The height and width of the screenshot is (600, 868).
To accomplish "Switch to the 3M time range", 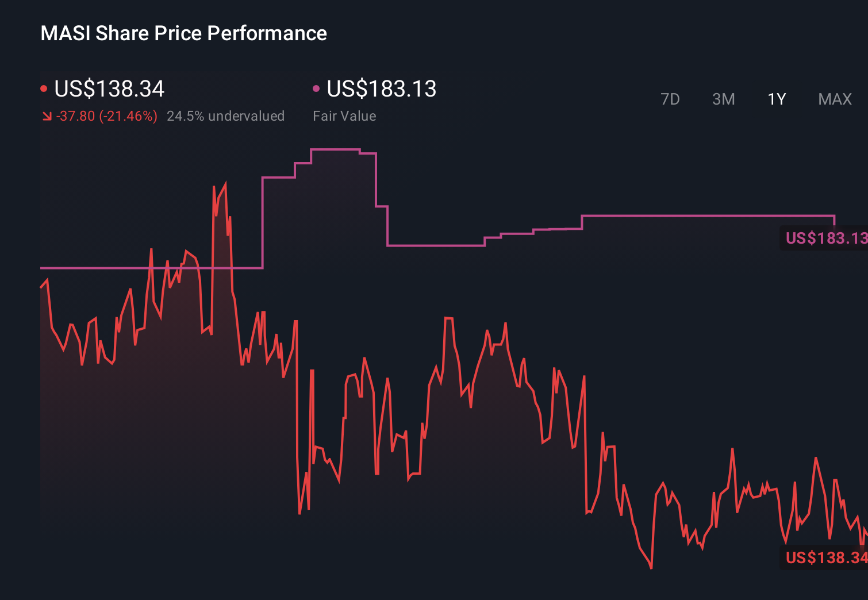I will point(723,99).
